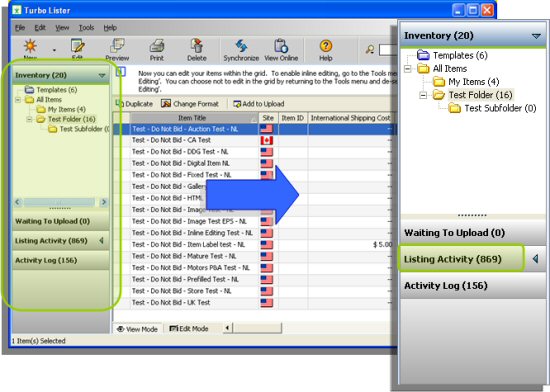Open Waiting To Upload (0) in main window sidebar

click(61, 221)
